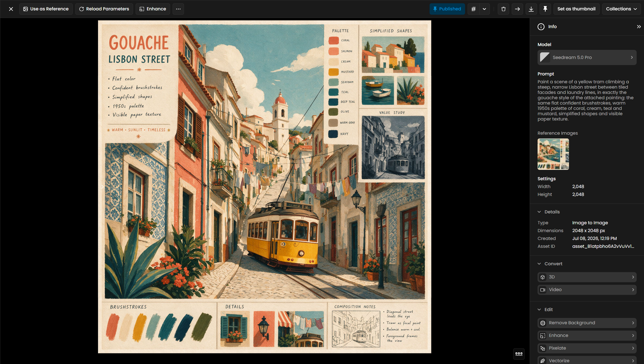Click the pin icon beside download
The width and height of the screenshot is (644, 364).
tap(545, 9)
